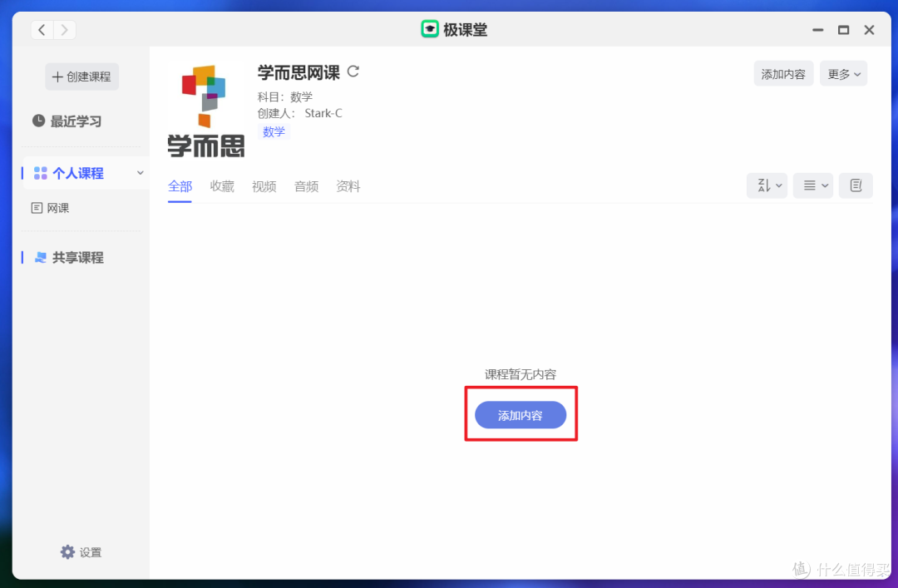This screenshot has height=588, width=898.
Task: Open 最近学习 in the sidebar
Action: pyautogui.click(x=67, y=121)
